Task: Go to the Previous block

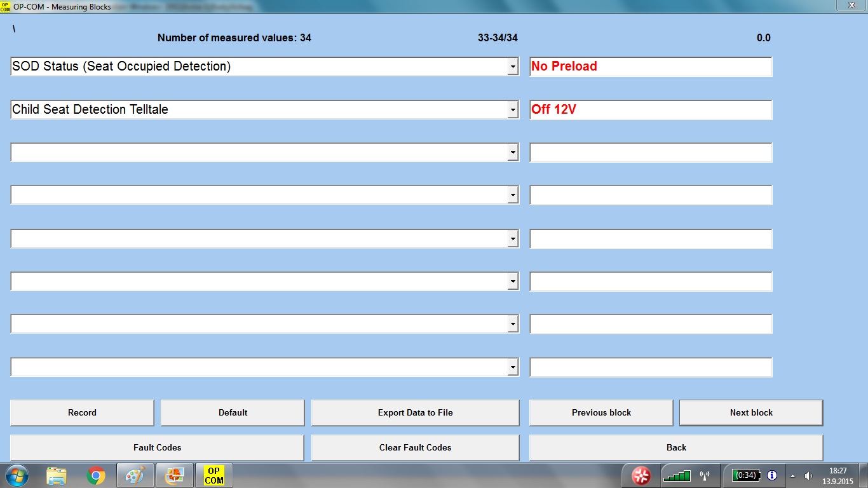Action: pos(601,412)
